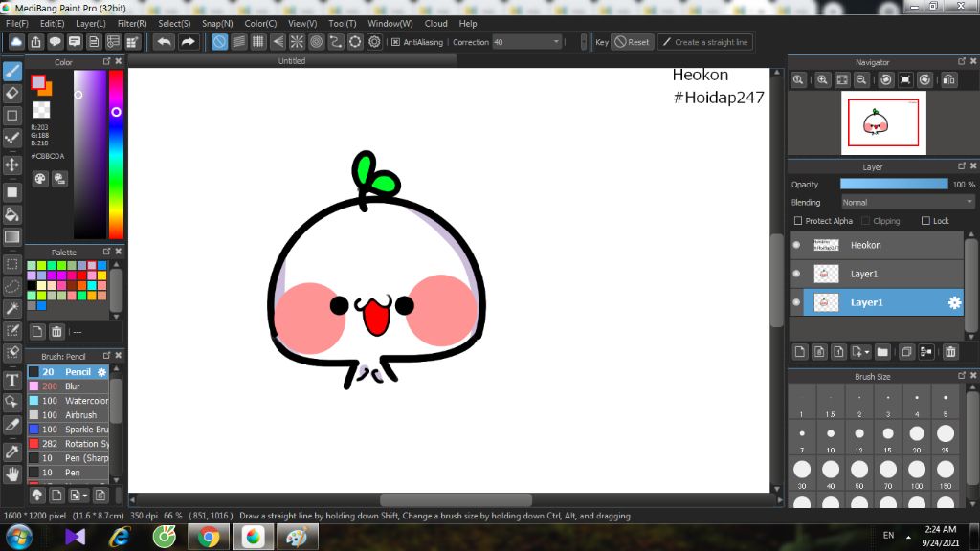Open snap settings gear in toolbar
980x551 pixels.
[x=374, y=42]
